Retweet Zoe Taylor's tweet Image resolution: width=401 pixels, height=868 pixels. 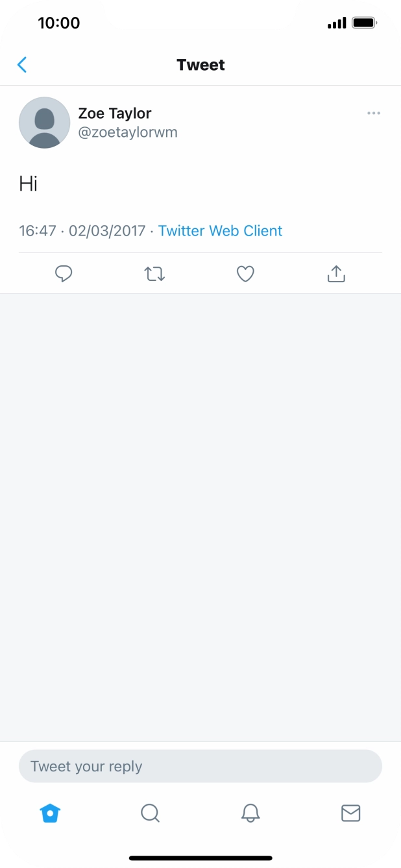154,274
